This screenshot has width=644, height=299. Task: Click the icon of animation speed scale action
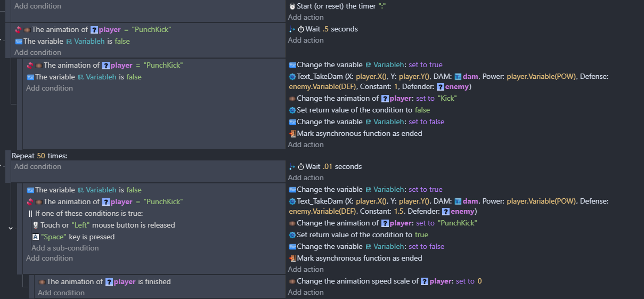(292, 281)
